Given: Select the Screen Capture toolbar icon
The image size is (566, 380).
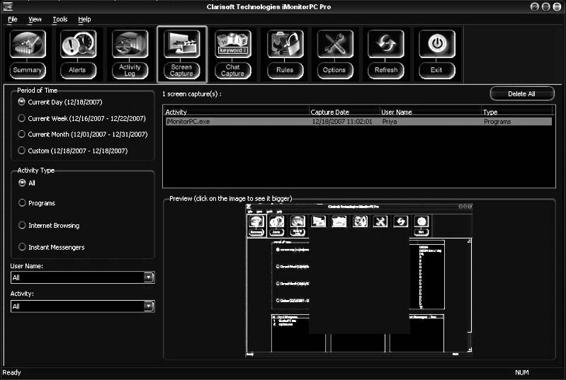Looking at the screenshot, I should tap(182, 44).
